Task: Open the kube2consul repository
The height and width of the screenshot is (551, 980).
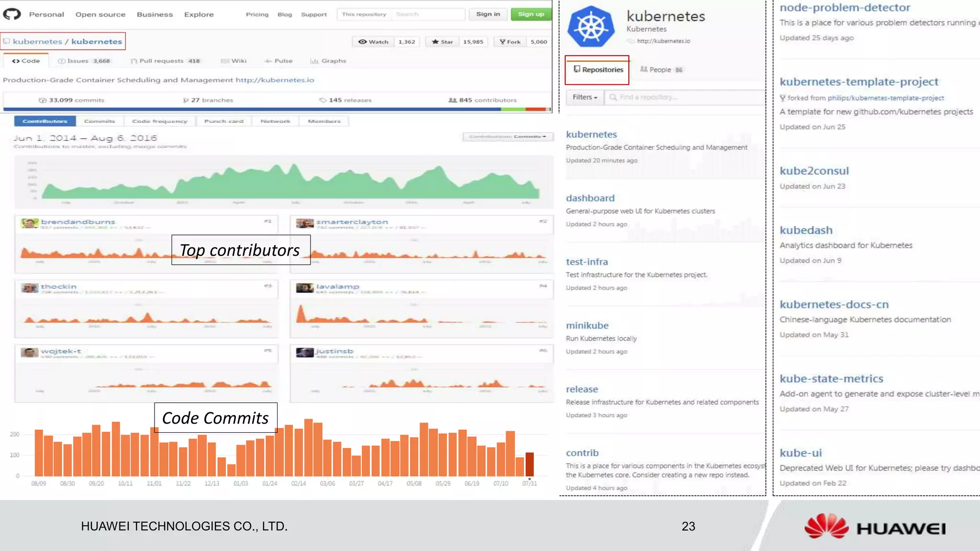Action: click(x=814, y=171)
